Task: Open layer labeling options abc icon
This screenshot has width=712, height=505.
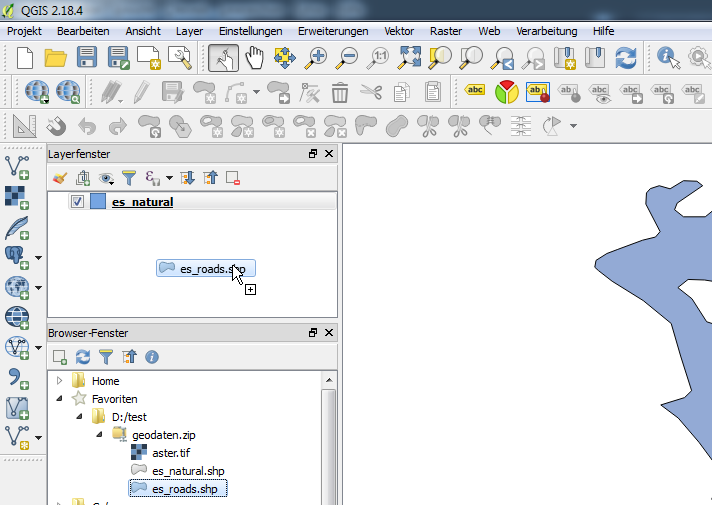Action: [475, 90]
